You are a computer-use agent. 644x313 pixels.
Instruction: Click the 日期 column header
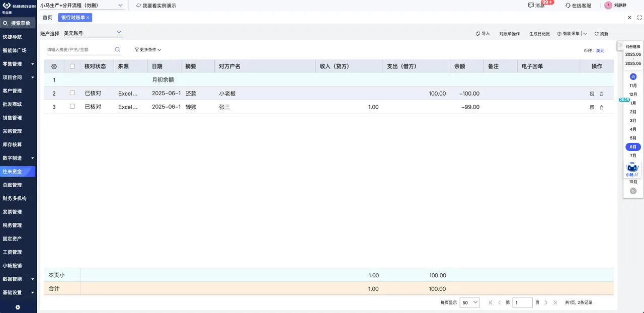tap(164, 66)
